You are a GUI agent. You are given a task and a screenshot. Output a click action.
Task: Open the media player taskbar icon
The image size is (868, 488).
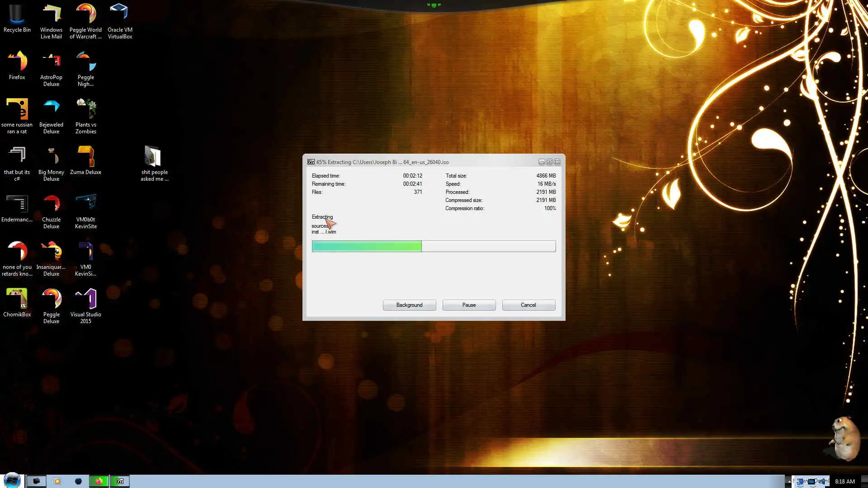click(57, 481)
